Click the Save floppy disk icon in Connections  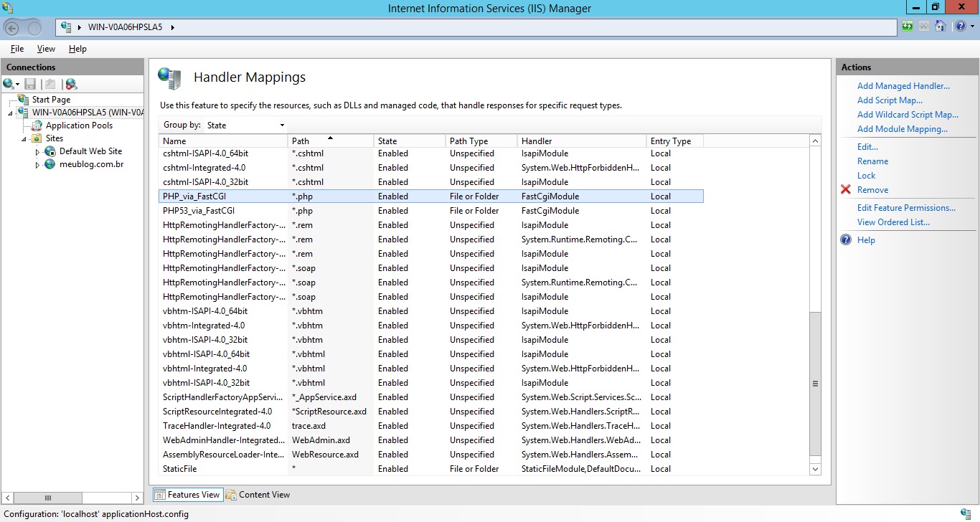(30, 84)
